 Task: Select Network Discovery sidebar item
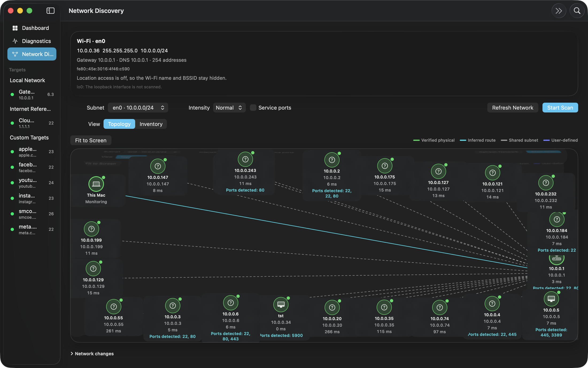pos(32,54)
